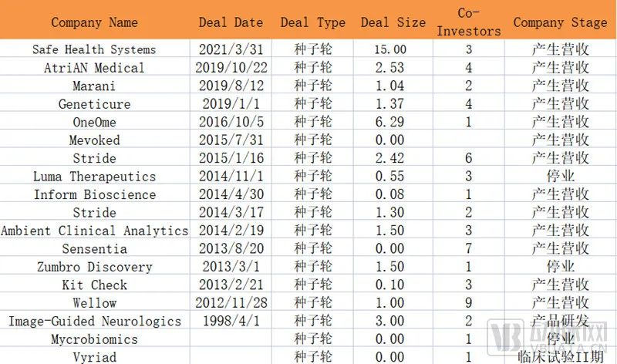Select the 1998/4/1 deal date cell
The image size is (617, 364).
[x=231, y=321]
